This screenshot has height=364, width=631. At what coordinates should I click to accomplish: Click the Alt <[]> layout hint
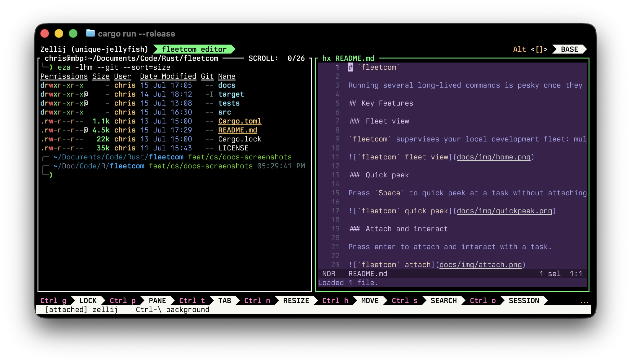[530, 49]
